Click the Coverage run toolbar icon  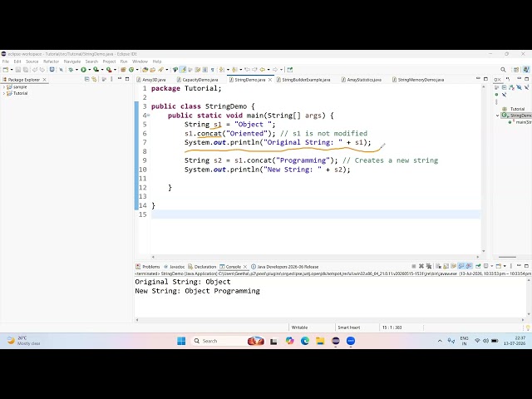coord(96,70)
